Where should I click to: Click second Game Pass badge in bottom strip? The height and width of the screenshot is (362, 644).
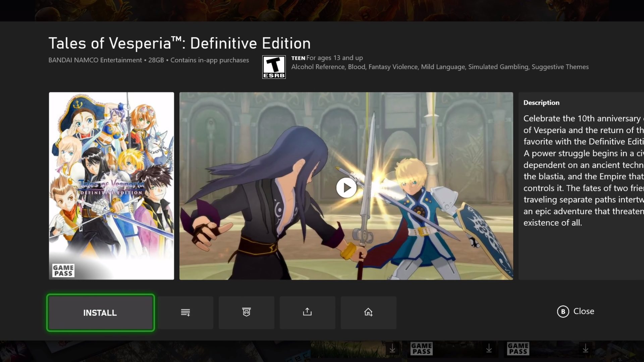[x=518, y=349]
